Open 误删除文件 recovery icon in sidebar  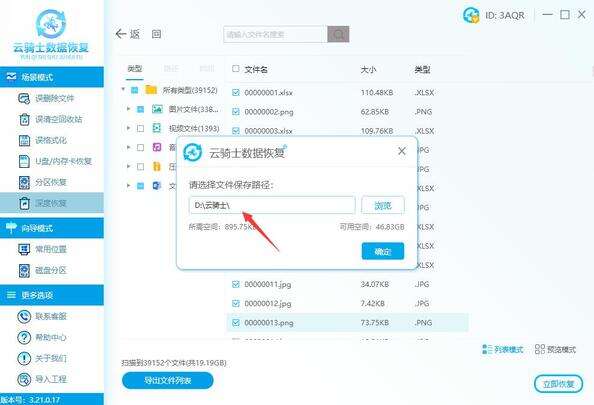pos(24,99)
